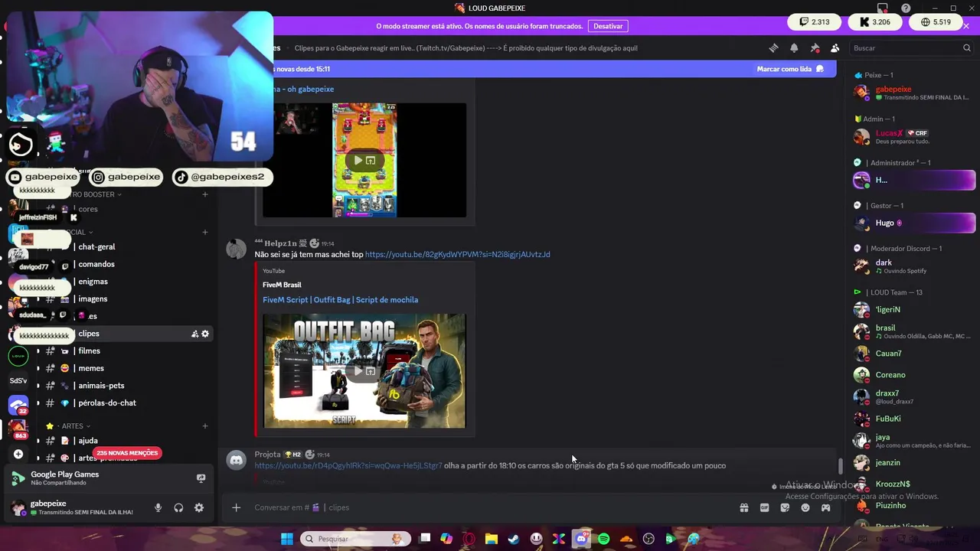Screen dimensions: 980x551
Task: Open member Hugo in member list
Action: (914, 223)
